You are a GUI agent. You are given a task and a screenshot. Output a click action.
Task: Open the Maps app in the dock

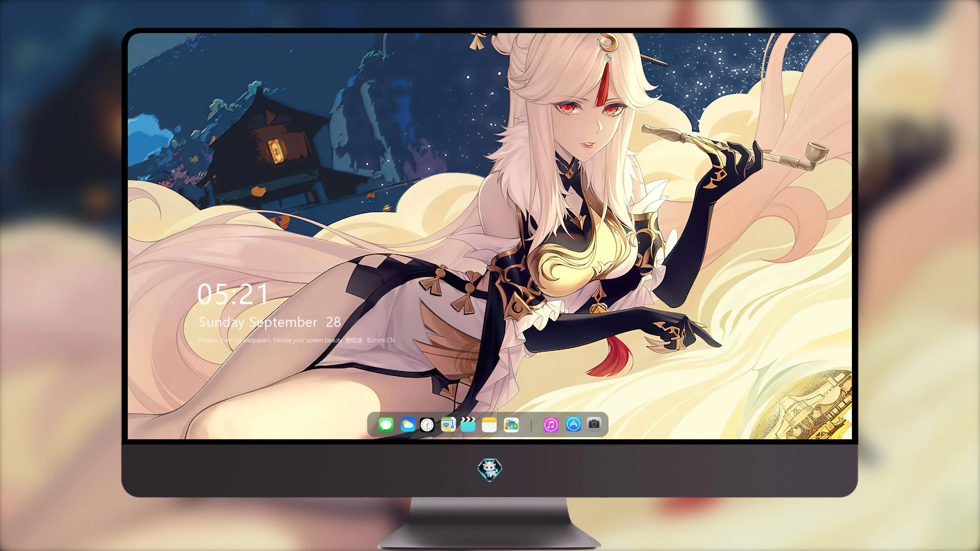(448, 424)
